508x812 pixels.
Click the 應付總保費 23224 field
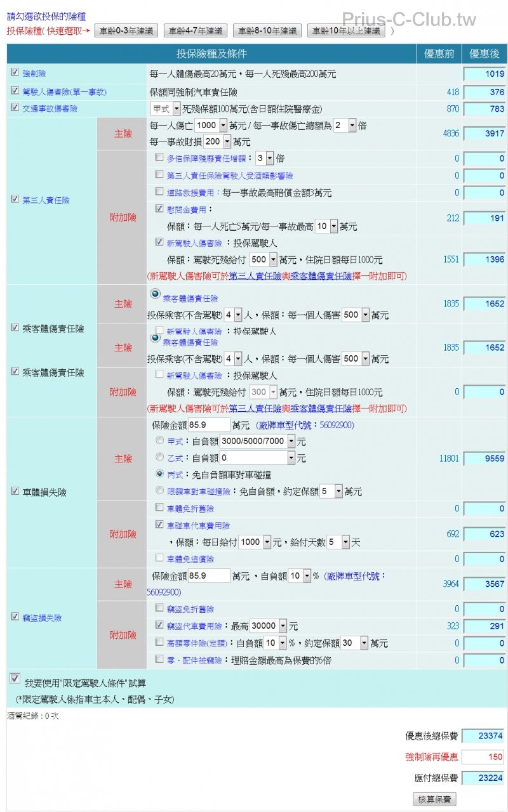483,778
